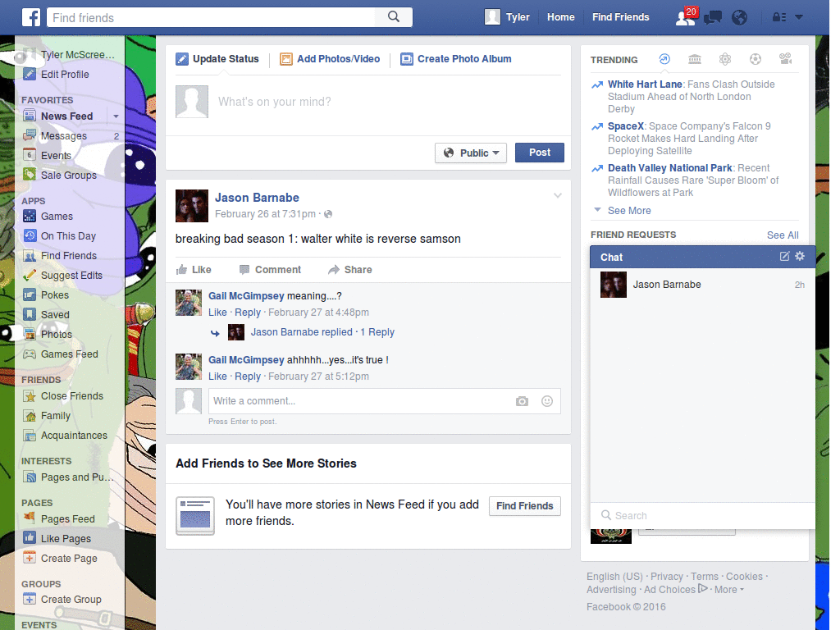This screenshot has height=630, width=840.
Task: Click See All friend requests
Action: [x=783, y=235]
